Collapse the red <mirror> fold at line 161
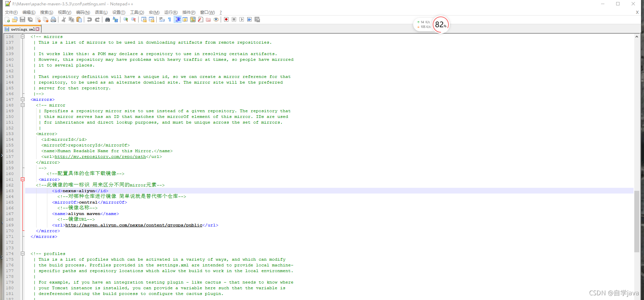644x300 pixels. [x=23, y=179]
